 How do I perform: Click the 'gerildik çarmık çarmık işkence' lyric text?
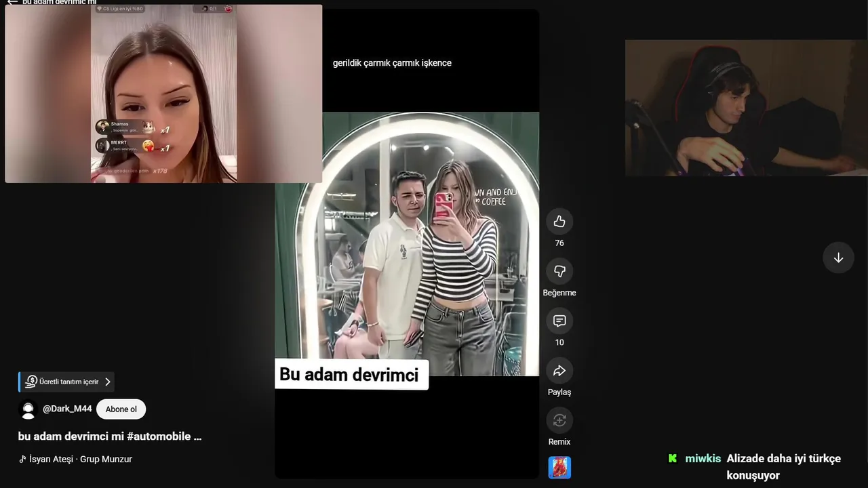point(392,63)
